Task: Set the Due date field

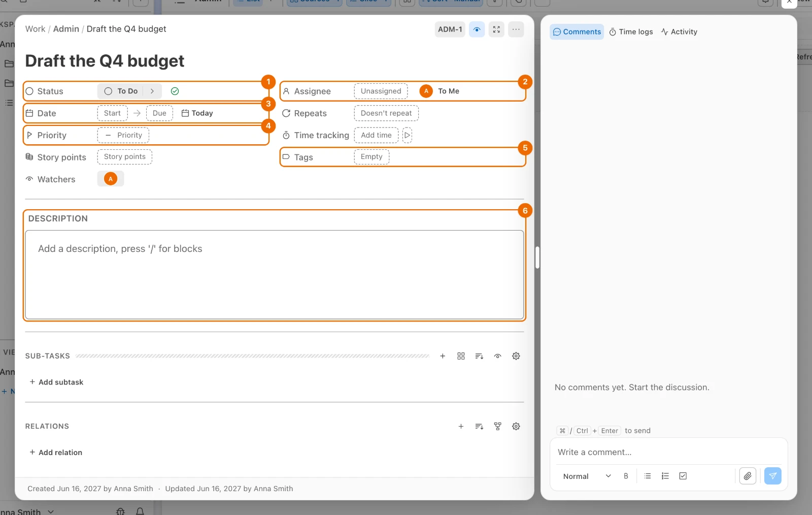Action: (159, 113)
